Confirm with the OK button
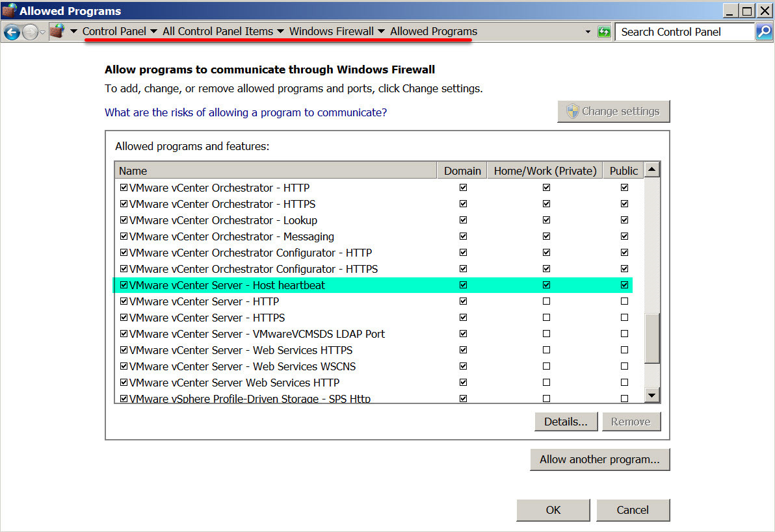Viewport: 775px width, 532px height. point(553,510)
